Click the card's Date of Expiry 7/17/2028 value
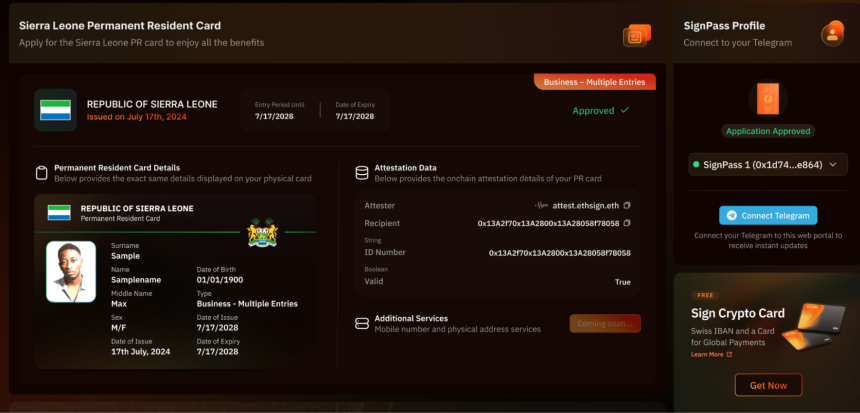This screenshot has width=860, height=413. 218,352
